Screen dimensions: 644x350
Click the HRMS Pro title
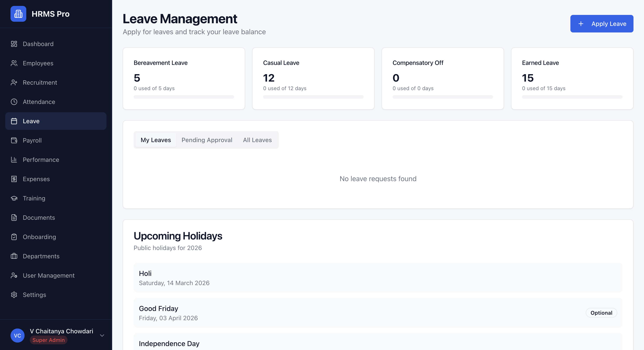(x=51, y=14)
